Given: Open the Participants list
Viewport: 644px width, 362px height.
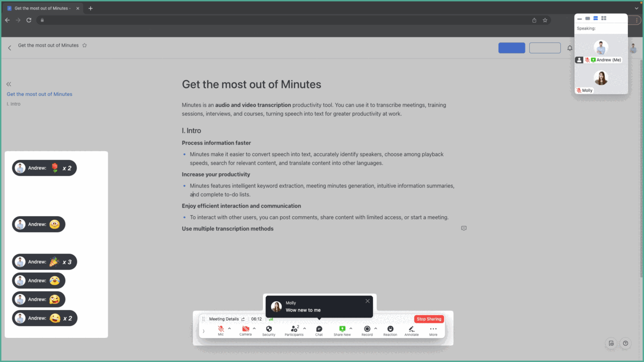Looking at the screenshot, I should click(293, 329).
